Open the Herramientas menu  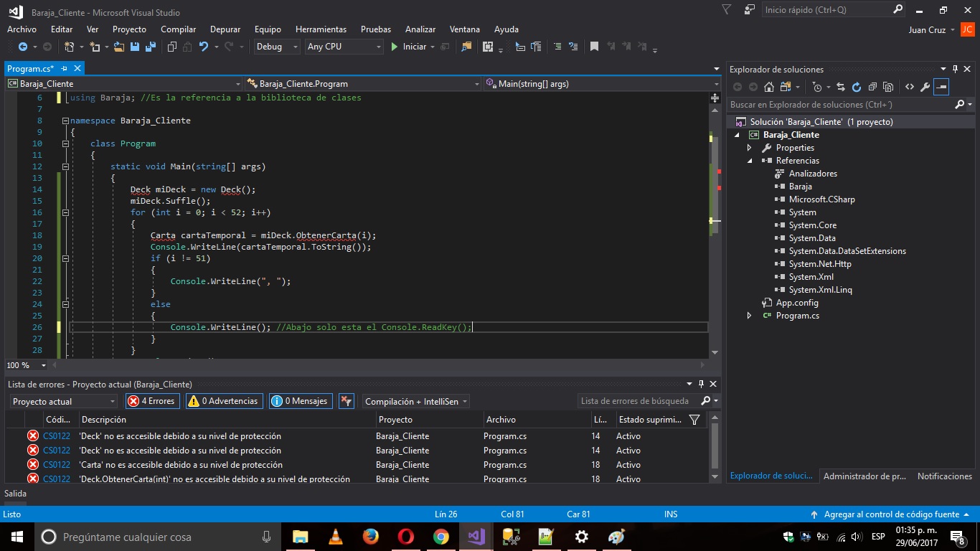321,29
